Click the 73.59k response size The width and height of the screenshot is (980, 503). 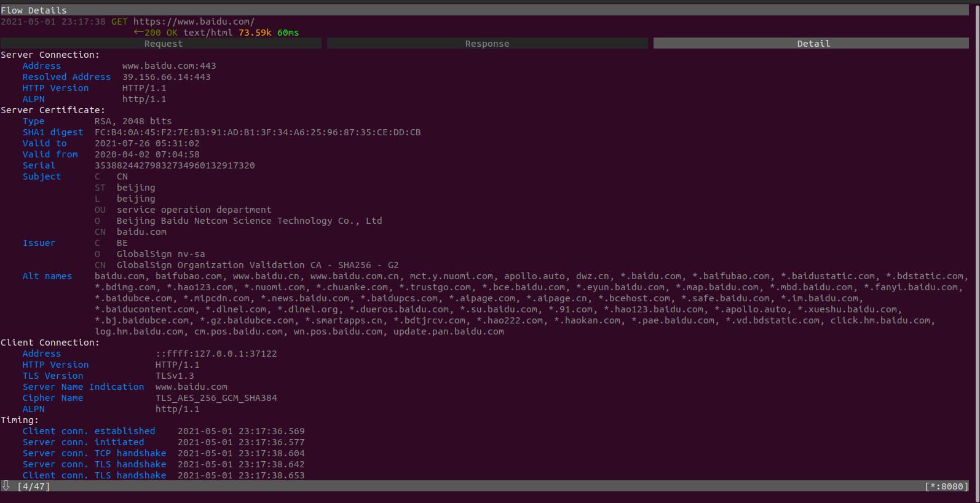click(x=255, y=33)
